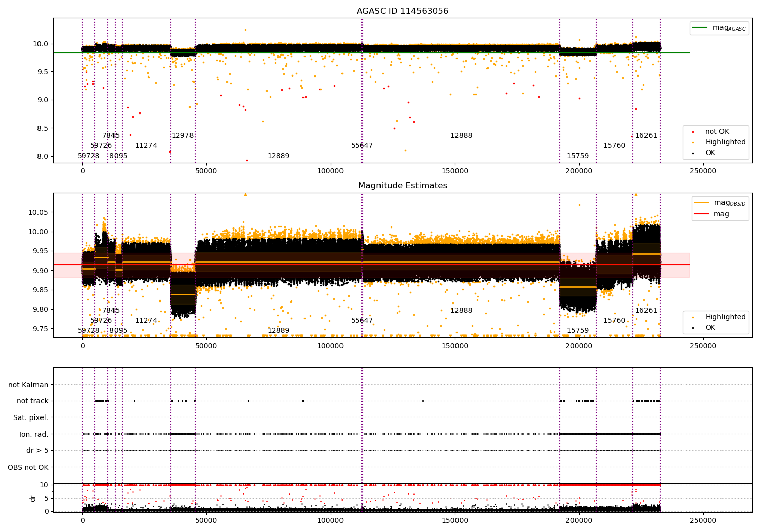Click the rotated 'dr' y-axis label

[x=32, y=498]
